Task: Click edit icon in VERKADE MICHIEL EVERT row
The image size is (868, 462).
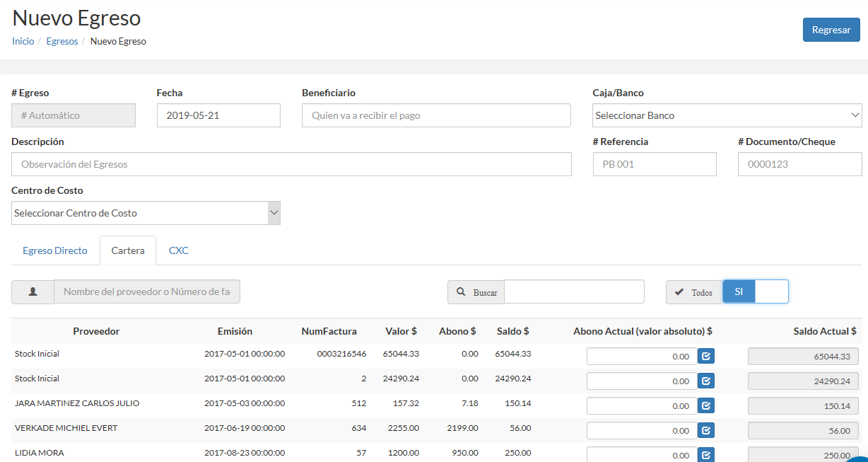Action: 706,430
